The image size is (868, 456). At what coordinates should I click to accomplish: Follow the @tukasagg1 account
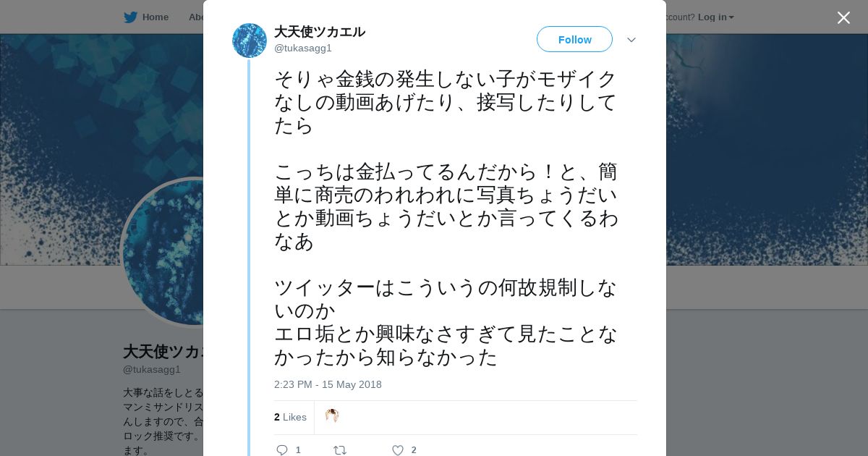(574, 40)
